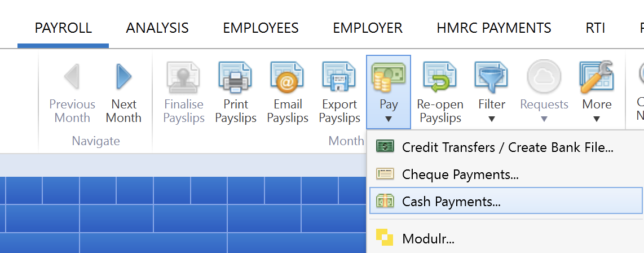Image resolution: width=644 pixels, height=253 pixels.
Task: Click the Cash Payments cash icon
Action: point(385,201)
